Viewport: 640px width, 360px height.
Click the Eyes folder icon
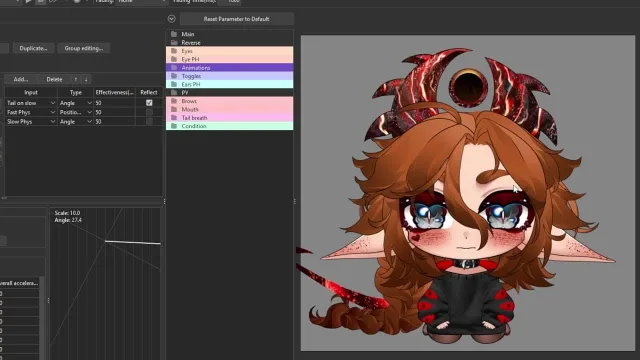coord(174,51)
